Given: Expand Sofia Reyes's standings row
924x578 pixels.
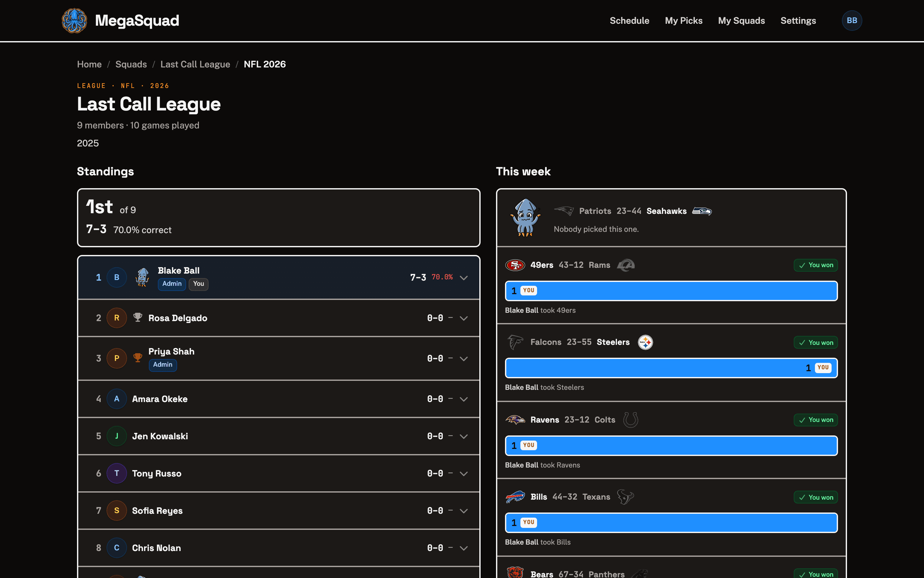Looking at the screenshot, I should (464, 511).
